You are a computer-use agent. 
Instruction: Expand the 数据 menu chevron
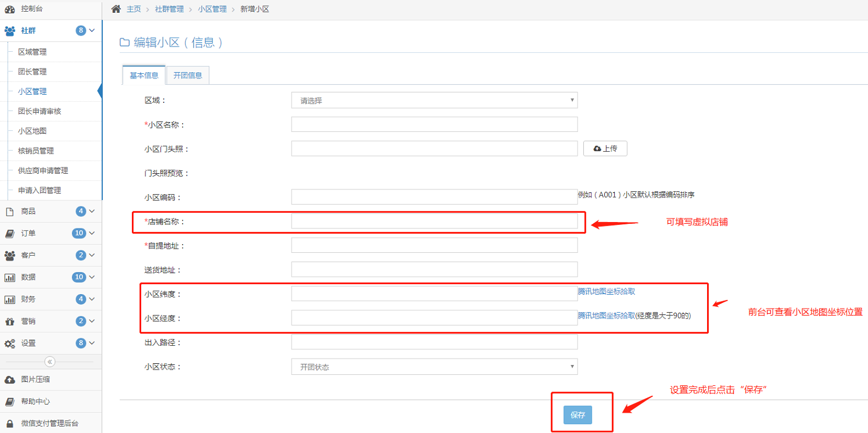[92, 277]
